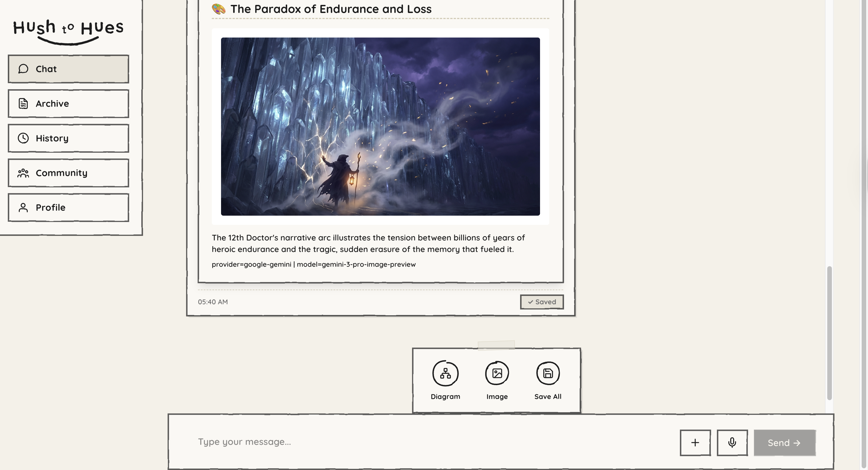Click the plus attachment button
This screenshot has height=470, width=868.
click(x=695, y=443)
